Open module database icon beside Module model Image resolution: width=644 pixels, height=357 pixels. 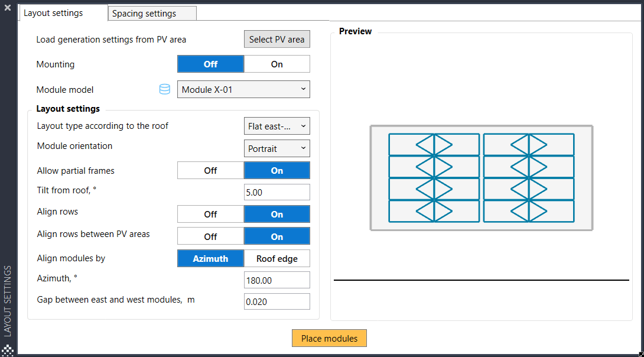(x=165, y=89)
